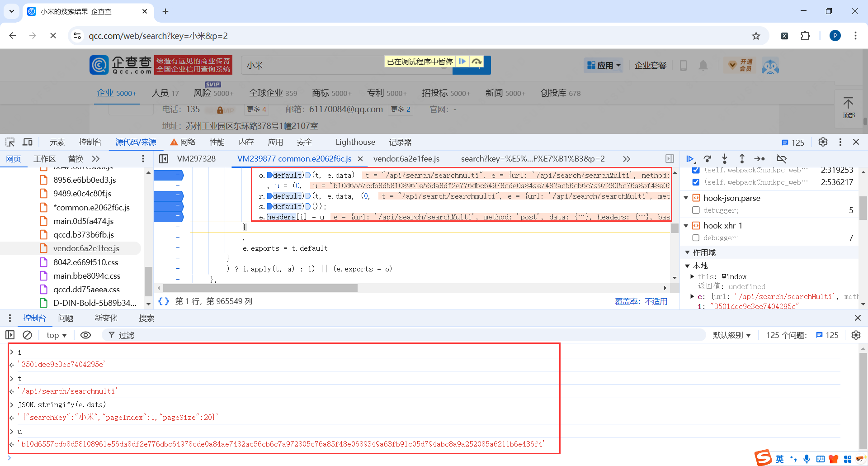Toggle the debugger sidebar panel
868x466 pixels.
[670, 159]
